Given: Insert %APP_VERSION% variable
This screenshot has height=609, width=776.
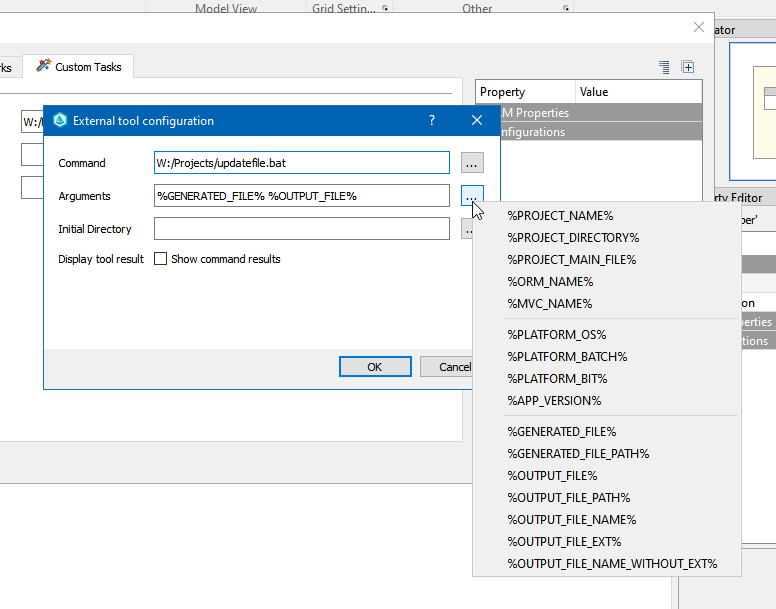Looking at the screenshot, I should [607, 401].
